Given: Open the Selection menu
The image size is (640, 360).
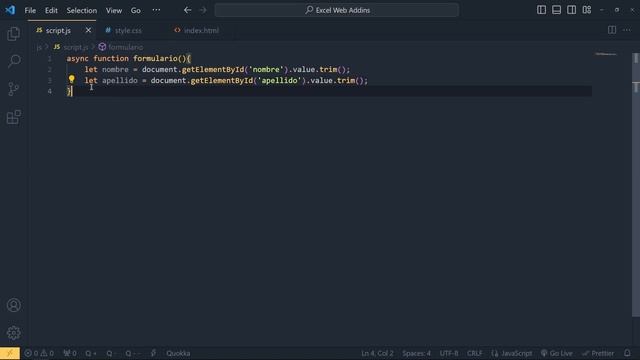Looking at the screenshot, I should coord(82,10).
